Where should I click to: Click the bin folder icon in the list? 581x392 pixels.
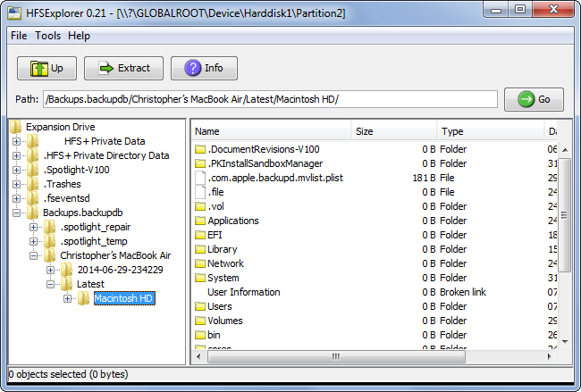(x=200, y=335)
